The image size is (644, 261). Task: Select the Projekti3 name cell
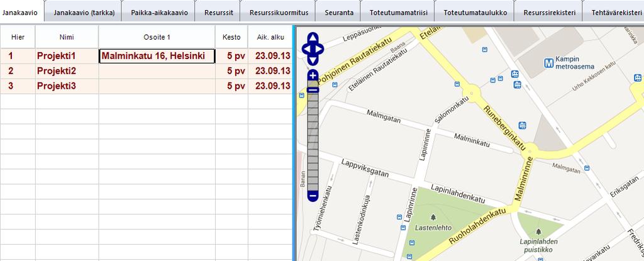[67, 86]
